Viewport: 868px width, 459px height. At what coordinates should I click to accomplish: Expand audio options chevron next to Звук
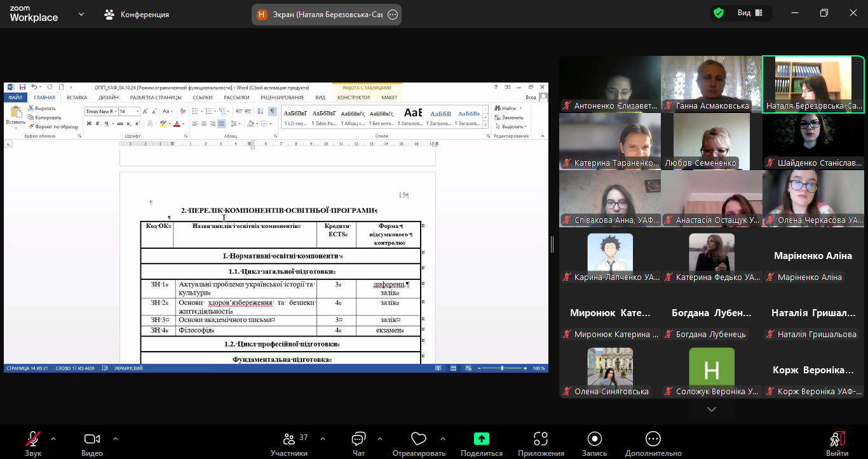53,438
